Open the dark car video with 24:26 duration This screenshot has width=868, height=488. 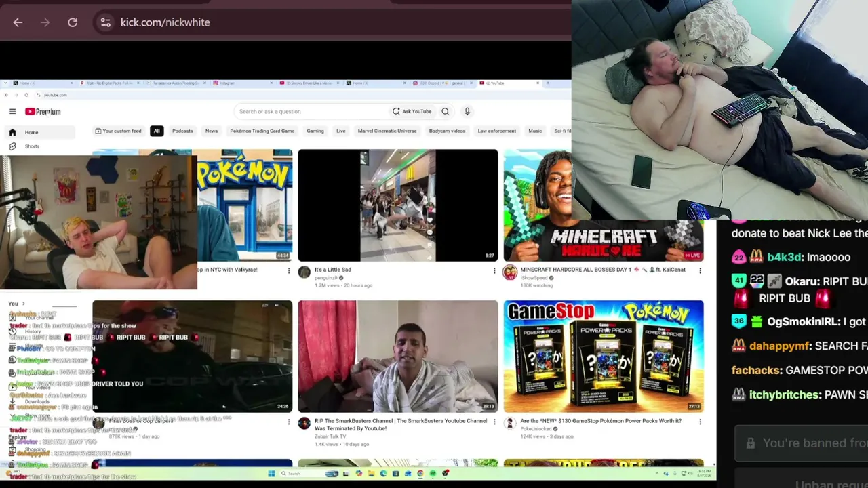click(x=193, y=357)
